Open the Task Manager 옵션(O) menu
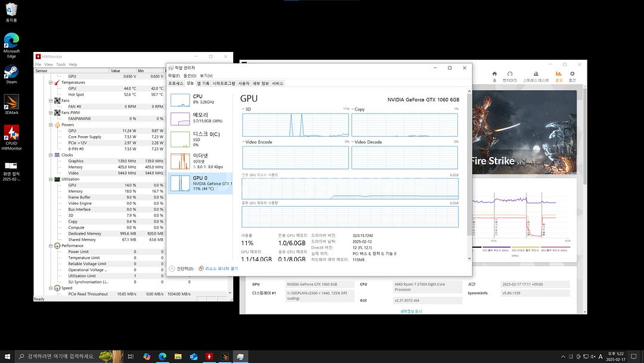 click(190, 76)
